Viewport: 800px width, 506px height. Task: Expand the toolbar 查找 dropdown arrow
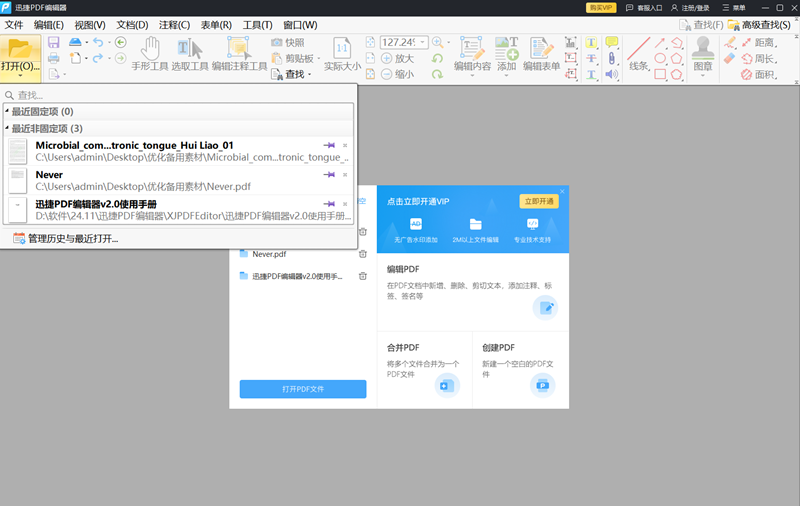[x=309, y=75]
